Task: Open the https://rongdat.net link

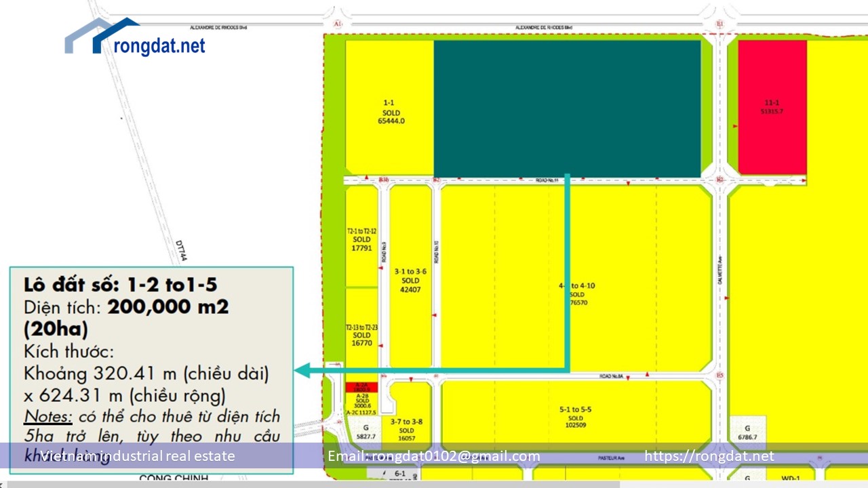Action: coord(709,456)
